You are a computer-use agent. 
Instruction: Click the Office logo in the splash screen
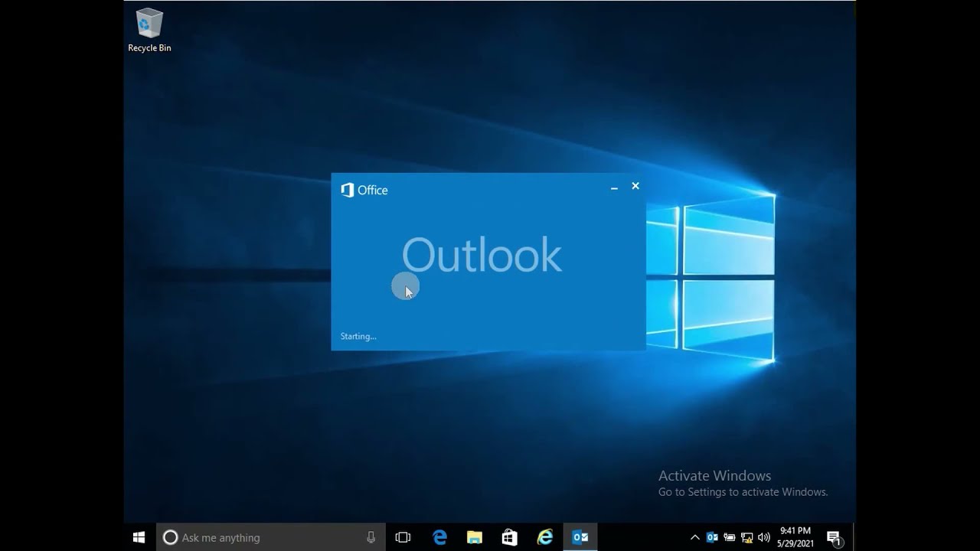[364, 190]
